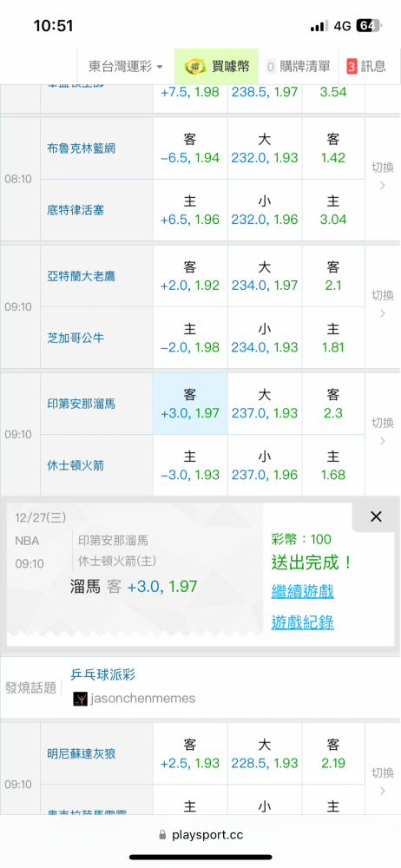Select 主 1.68 moneyline for 休士頓火箭
This screenshot has width=401, height=868.
(333, 465)
